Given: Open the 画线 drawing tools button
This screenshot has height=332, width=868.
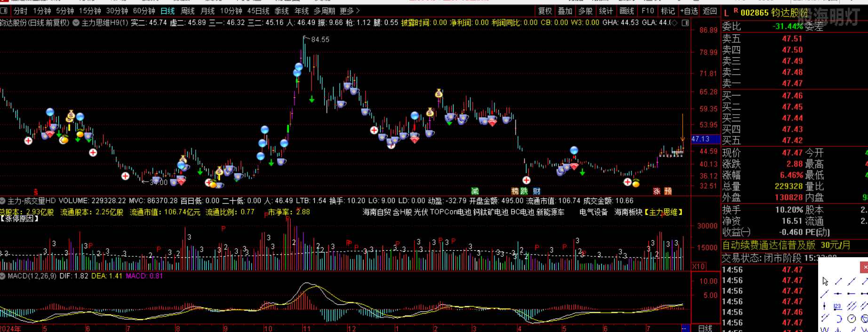Looking at the screenshot, I should pyautogui.click(x=627, y=11).
